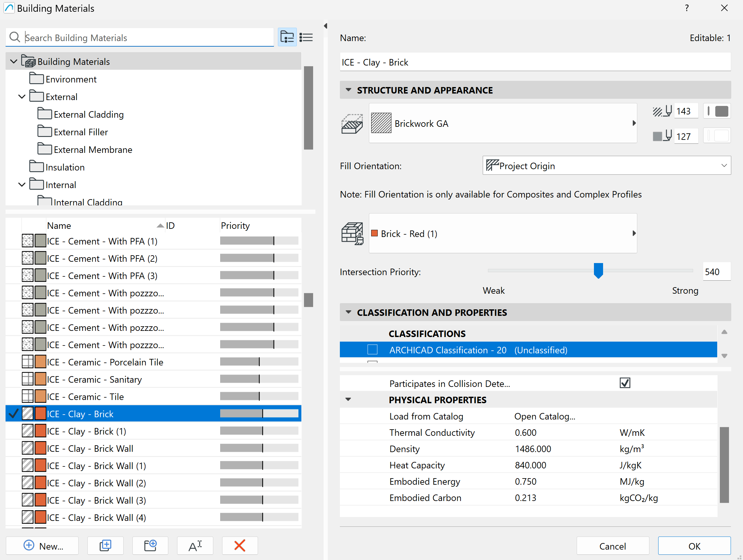Click the surface material brick wall icon

[x=352, y=234]
